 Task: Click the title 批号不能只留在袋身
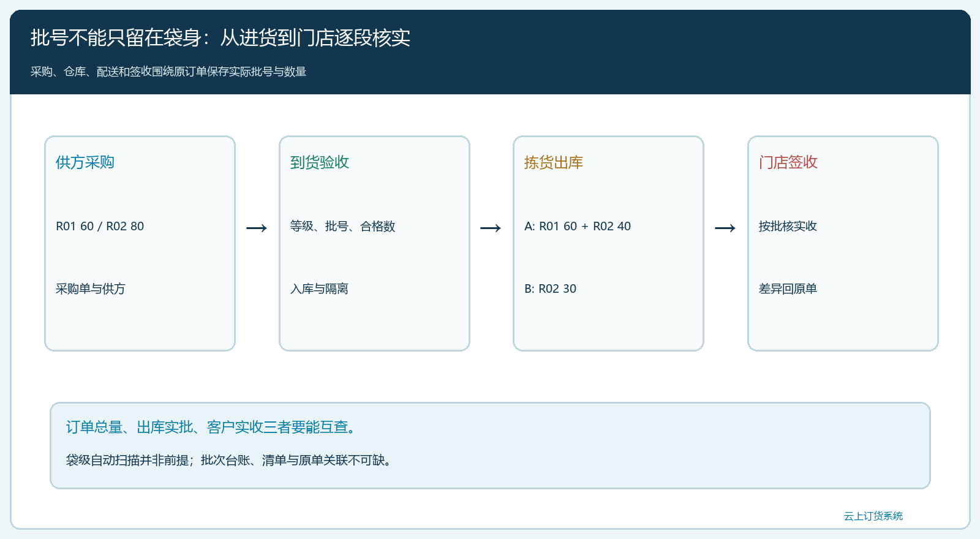pos(116,38)
